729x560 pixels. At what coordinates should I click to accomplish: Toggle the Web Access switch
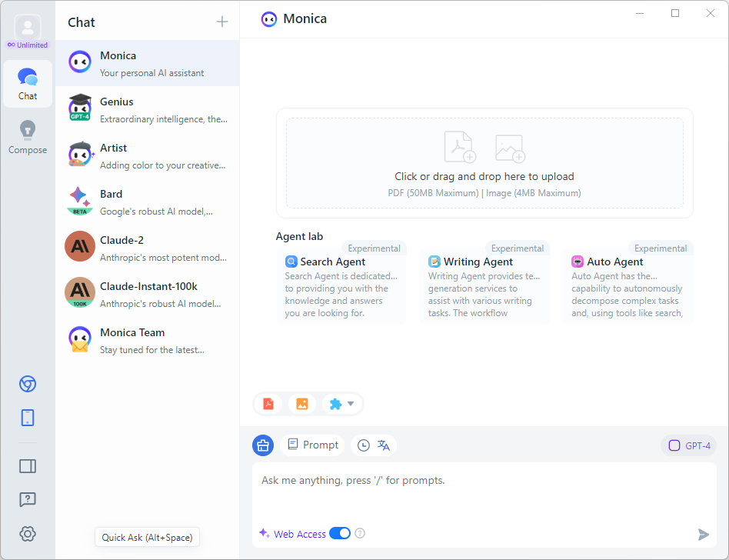point(340,534)
